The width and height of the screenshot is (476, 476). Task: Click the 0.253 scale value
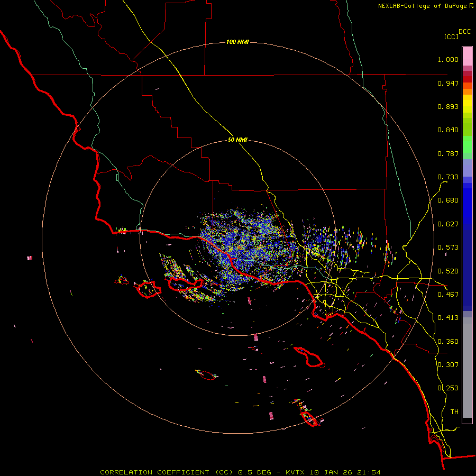pyautogui.click(x=448, y=388)
